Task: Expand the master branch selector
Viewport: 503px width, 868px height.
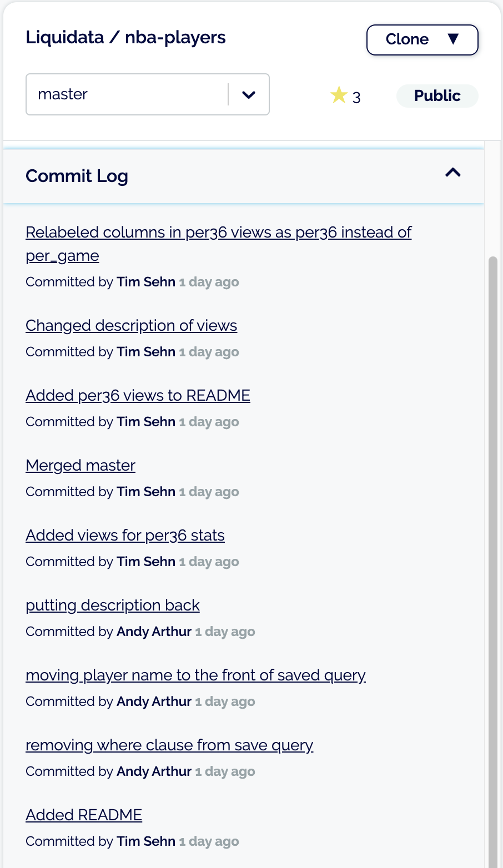Action: click(x=248, y=94)
